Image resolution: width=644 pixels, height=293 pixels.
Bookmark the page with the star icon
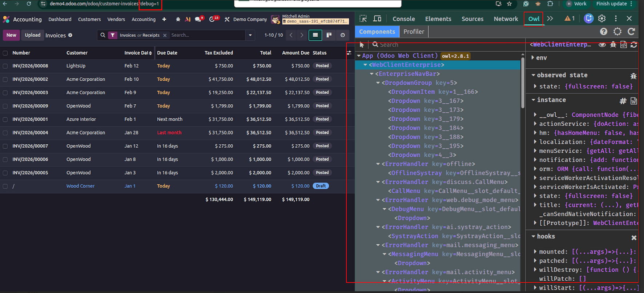tap(509, 4)
